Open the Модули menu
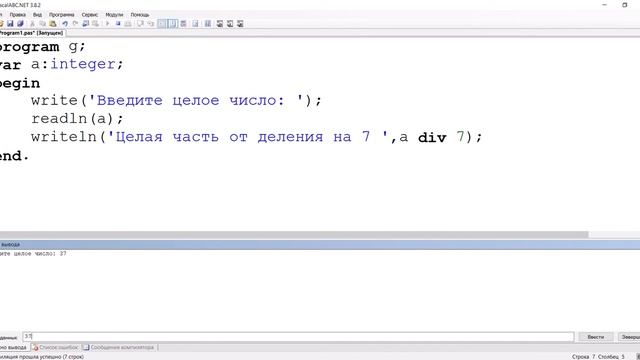 (x=114, y=15)
